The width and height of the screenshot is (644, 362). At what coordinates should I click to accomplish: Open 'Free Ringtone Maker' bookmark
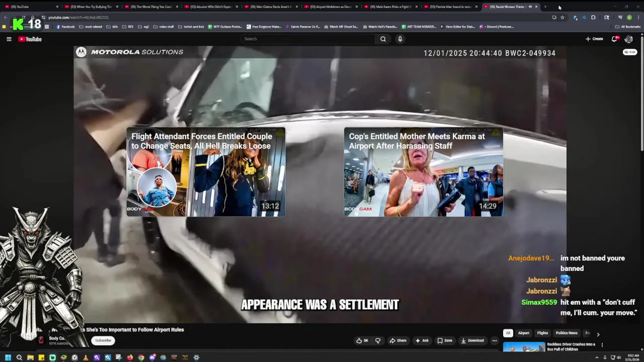(x=264, y=27)
